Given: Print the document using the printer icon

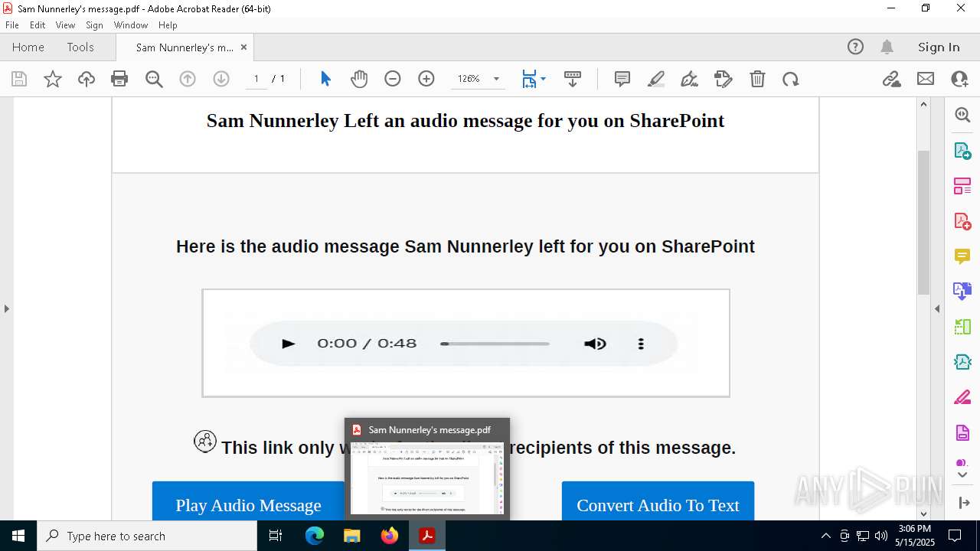Looking at the screenshot, I should point(119,79).
